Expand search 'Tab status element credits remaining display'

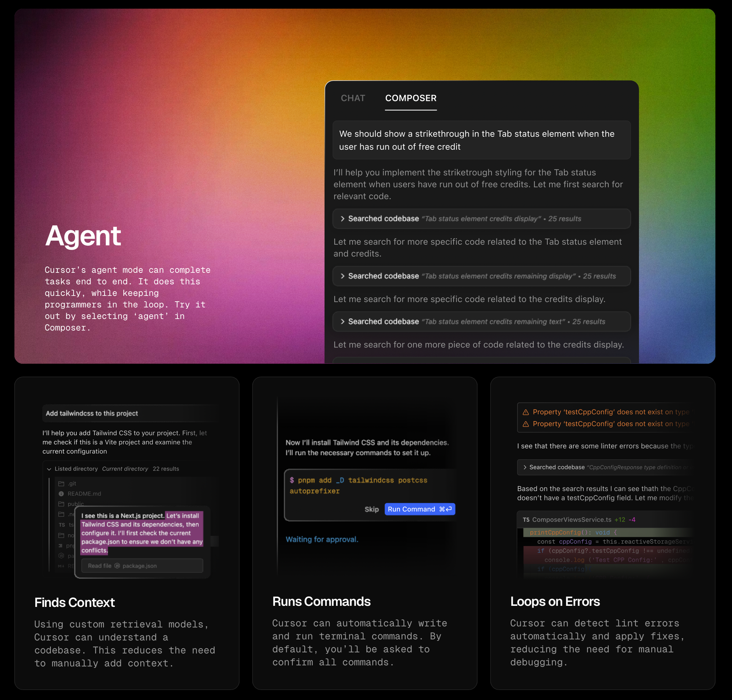[x=481, y=276]
